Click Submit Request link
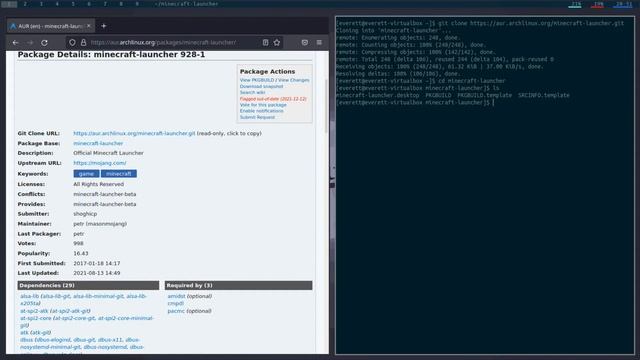 (257, 117)
